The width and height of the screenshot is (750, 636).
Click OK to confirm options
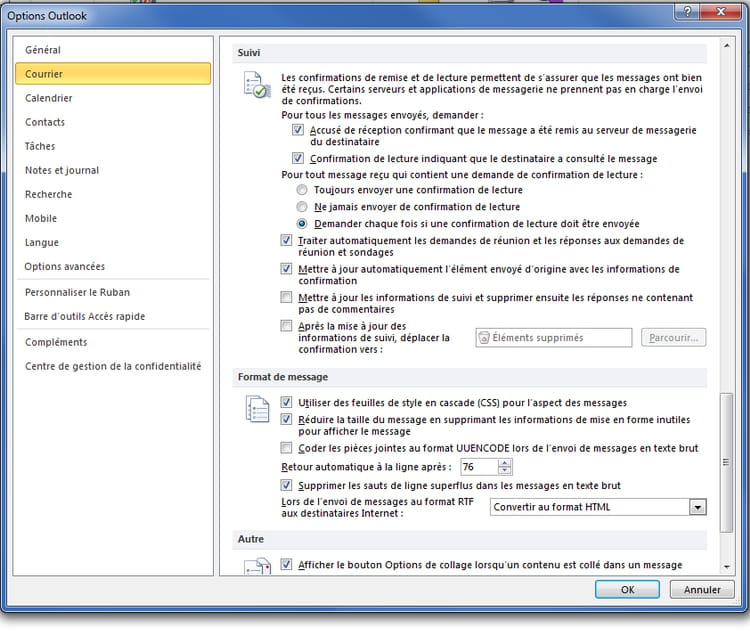click(x=627, y=590)
